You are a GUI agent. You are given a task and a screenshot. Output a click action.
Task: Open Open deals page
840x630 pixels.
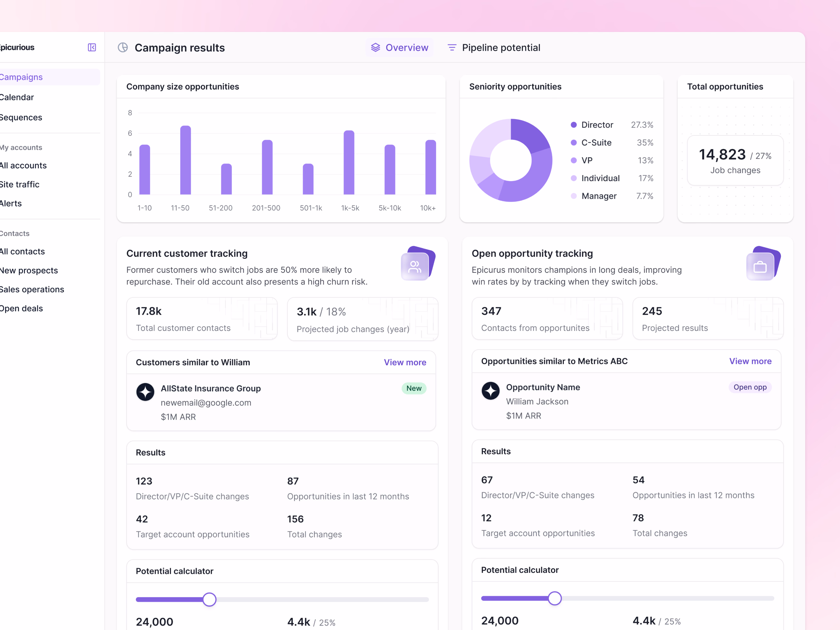[x=21, y=309]
